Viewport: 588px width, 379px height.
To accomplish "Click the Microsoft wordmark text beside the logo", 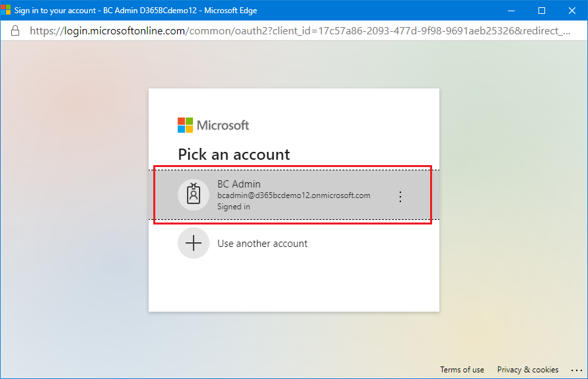I will tap(223, 125).
